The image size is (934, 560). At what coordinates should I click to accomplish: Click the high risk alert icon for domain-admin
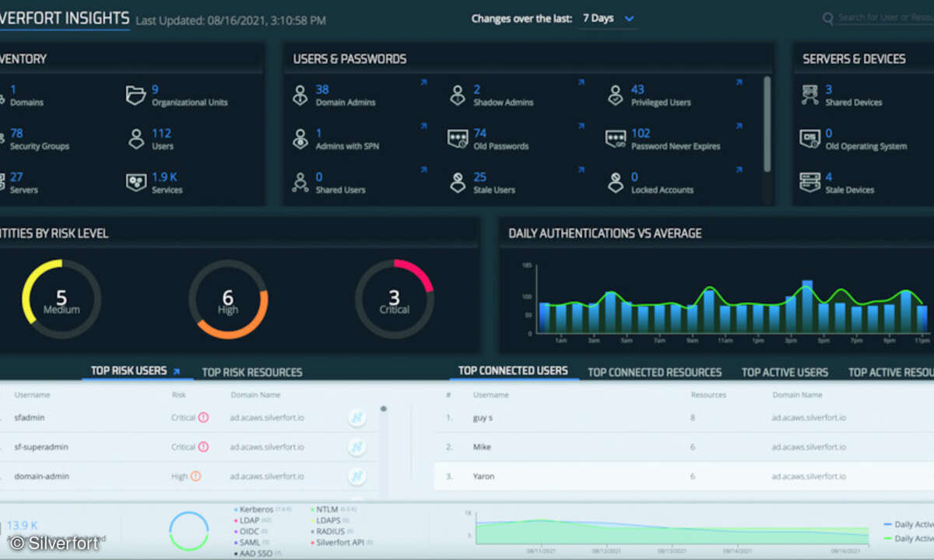point(196,476)
